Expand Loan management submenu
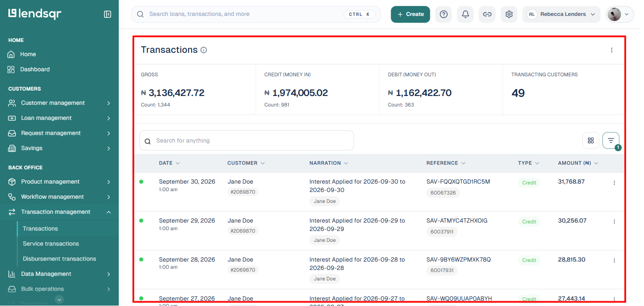The width and height of the screenshot is (644, 306). coord(109,118)
